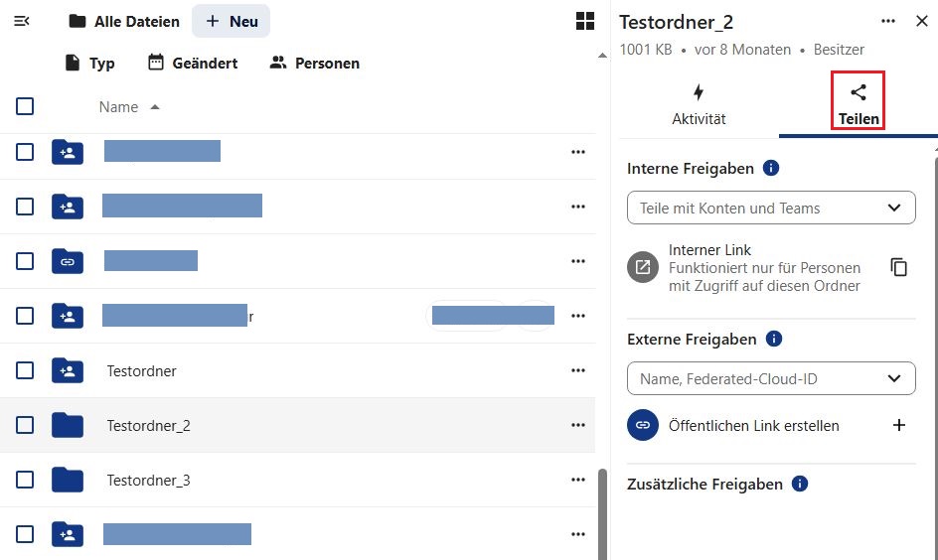Sort files by Name column

click(x=119, y=107)
